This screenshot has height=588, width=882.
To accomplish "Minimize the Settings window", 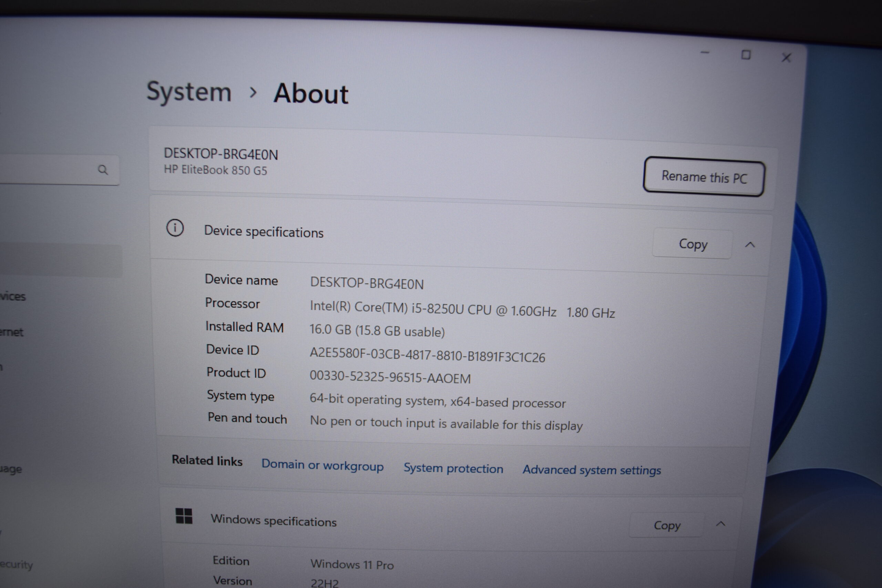I will point(705,53).
